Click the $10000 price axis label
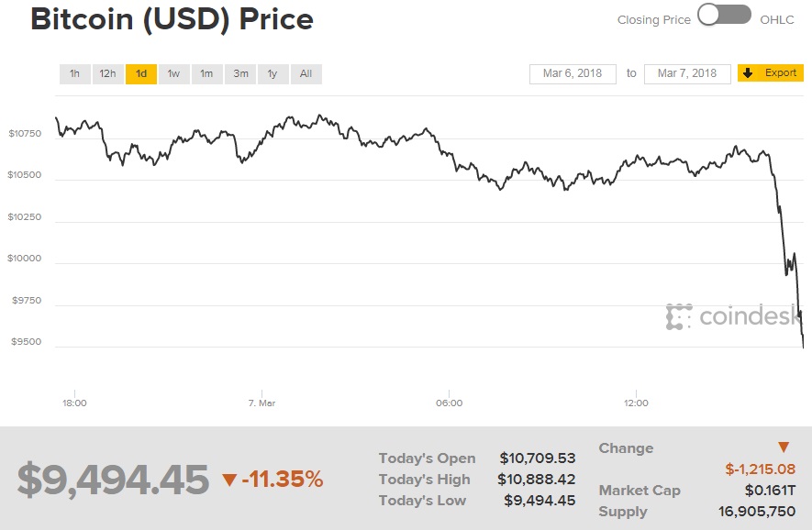The width and height of the screenshot is (812, 530). tap(25, 259)
